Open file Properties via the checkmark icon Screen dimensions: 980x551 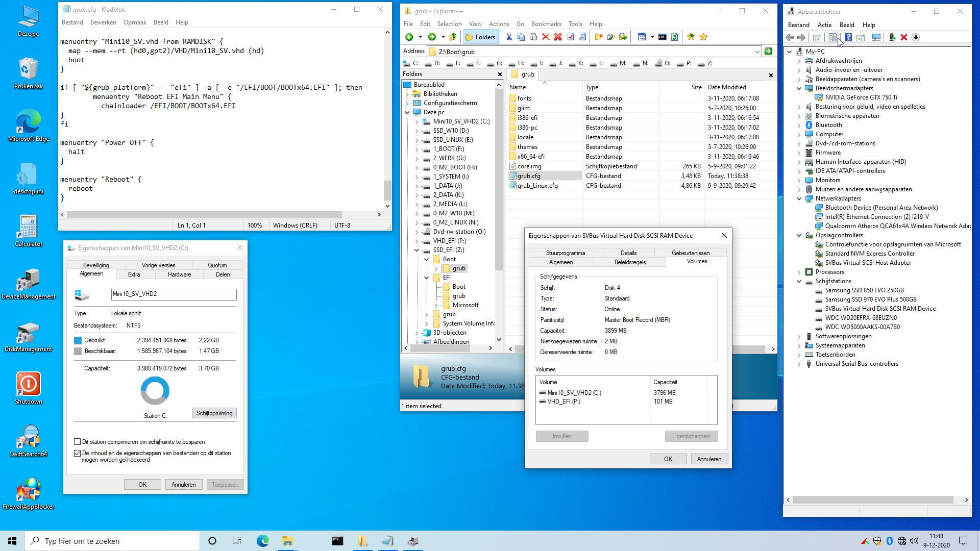[571, 37]
